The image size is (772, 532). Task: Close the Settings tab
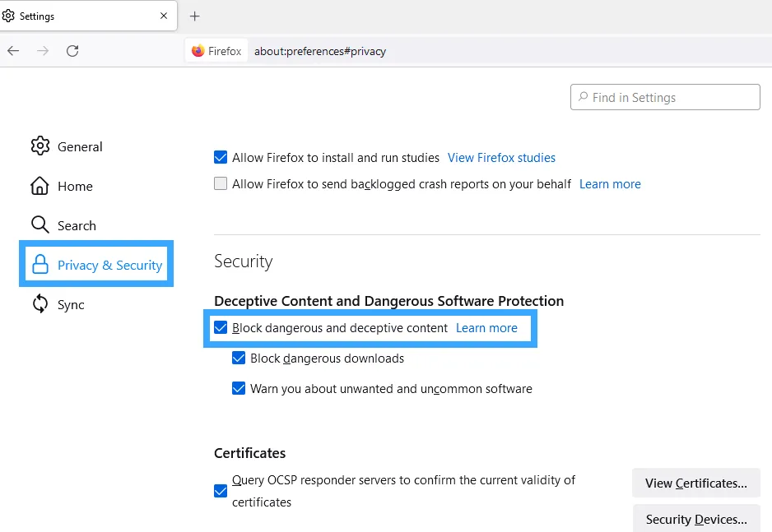coord(165,16)
